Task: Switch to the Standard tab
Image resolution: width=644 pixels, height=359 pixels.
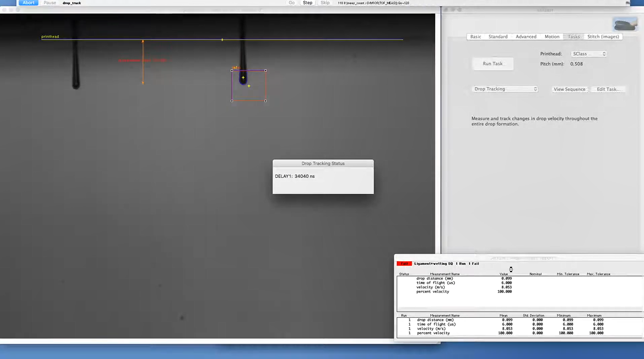Action: coord(498,37)
